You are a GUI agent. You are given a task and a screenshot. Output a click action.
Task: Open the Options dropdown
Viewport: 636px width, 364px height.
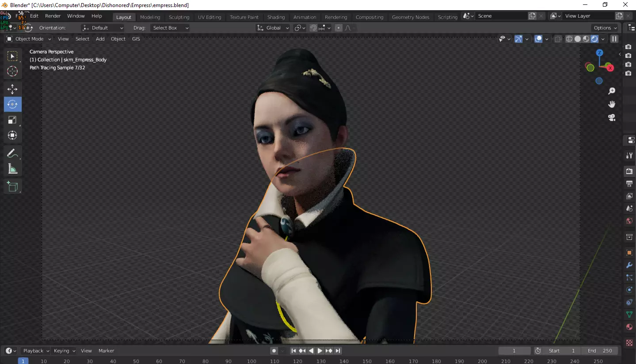[x=605, y=28]
